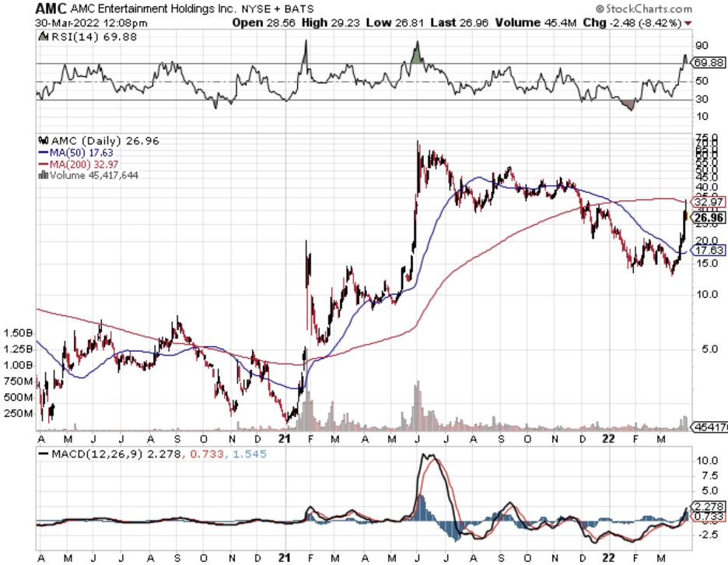
Task: Click the volume bars icon in legend
Action: pyautogui.click(x=44, y=174)
